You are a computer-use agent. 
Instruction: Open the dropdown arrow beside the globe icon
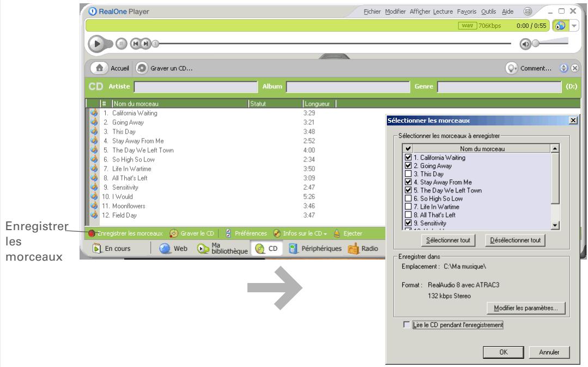574,27
